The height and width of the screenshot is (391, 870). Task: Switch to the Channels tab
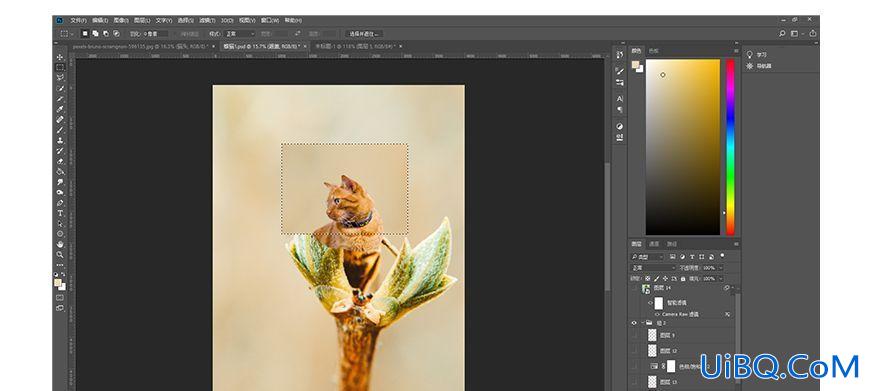click(x=655, y=244)
